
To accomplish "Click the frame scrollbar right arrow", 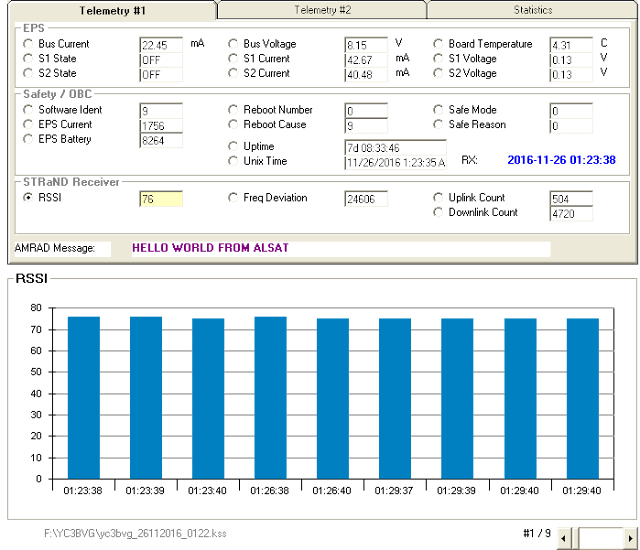I will point(631,538).
